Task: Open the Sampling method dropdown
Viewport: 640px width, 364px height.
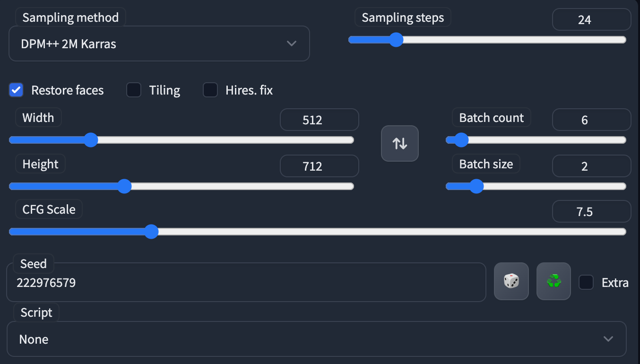Action: 159,43
